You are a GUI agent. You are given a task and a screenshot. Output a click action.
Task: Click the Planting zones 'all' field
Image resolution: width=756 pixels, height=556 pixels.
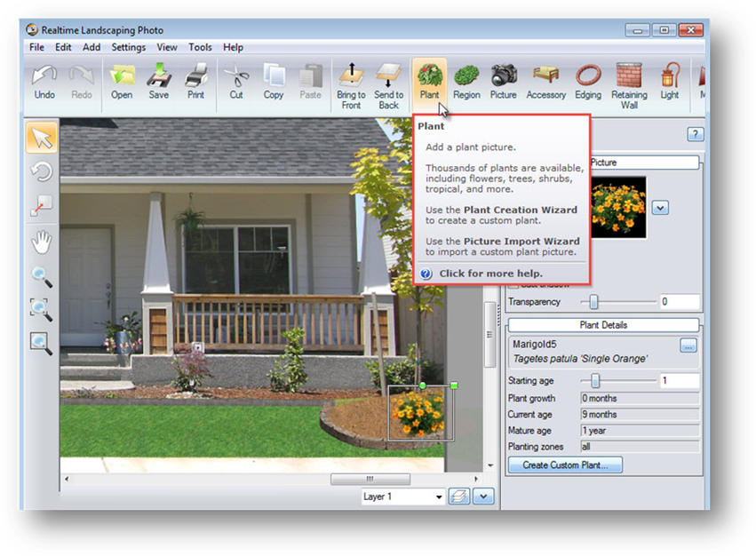tap(640, 447)
